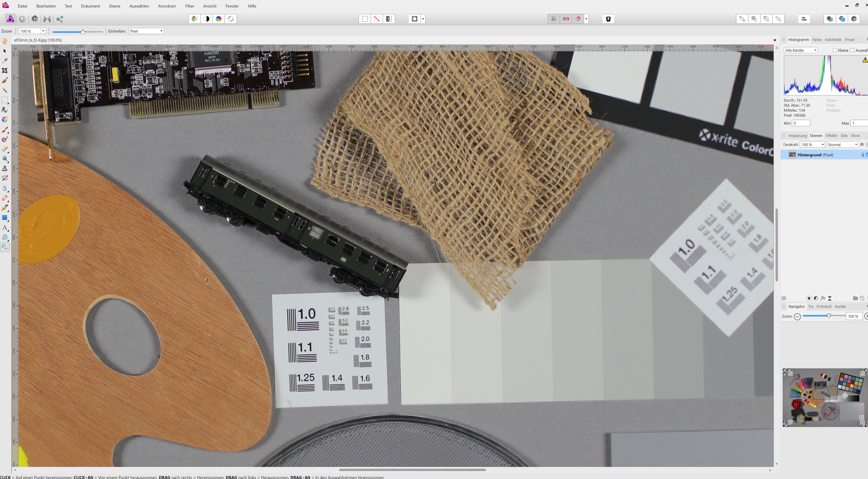The height and width of the screenshot is (479, 868).
Task: Open the Filter menu
Action: [189, 6]
